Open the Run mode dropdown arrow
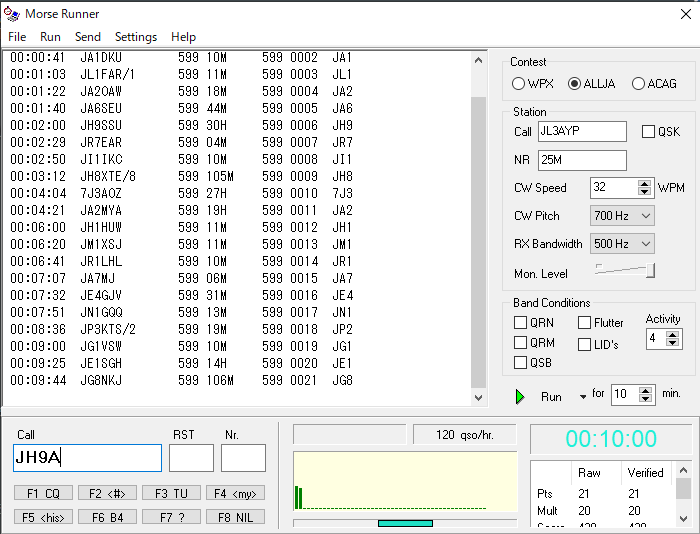 tap(583, 396)
